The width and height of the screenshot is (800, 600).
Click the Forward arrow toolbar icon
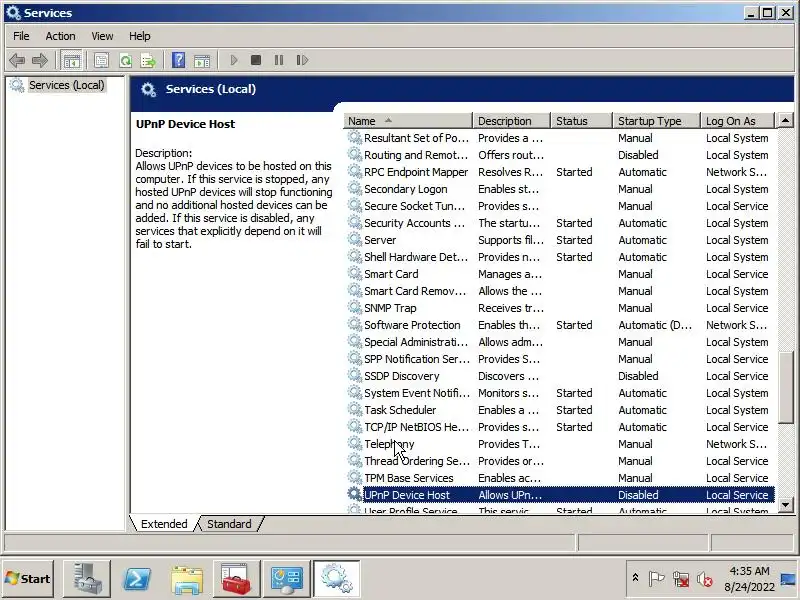40,60
